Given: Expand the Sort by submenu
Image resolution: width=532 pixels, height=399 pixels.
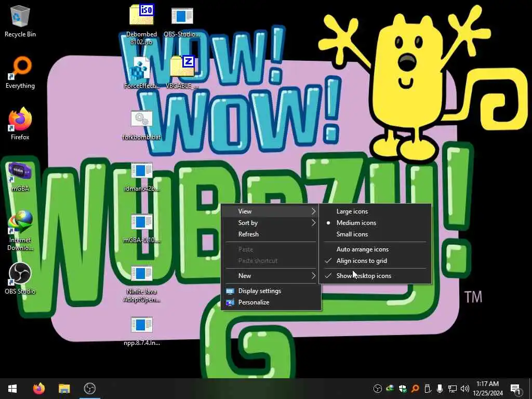Looking at the screenshot, I should pos(271,223).
